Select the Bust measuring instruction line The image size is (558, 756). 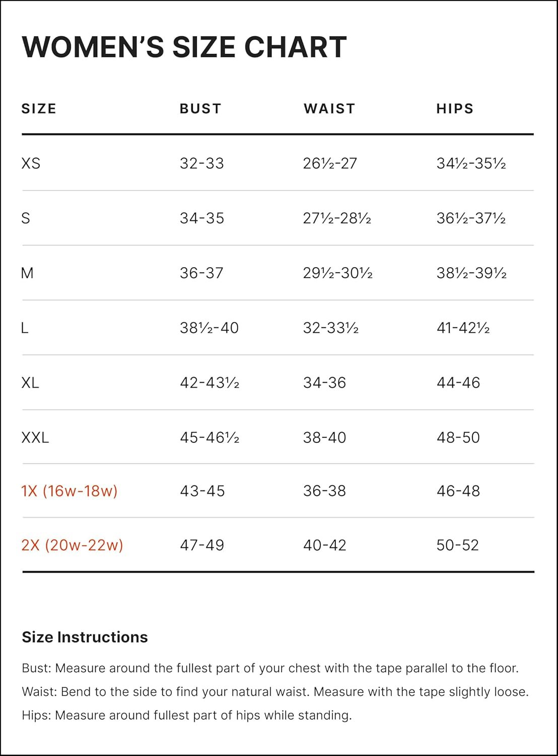click(x=270, y=668)
